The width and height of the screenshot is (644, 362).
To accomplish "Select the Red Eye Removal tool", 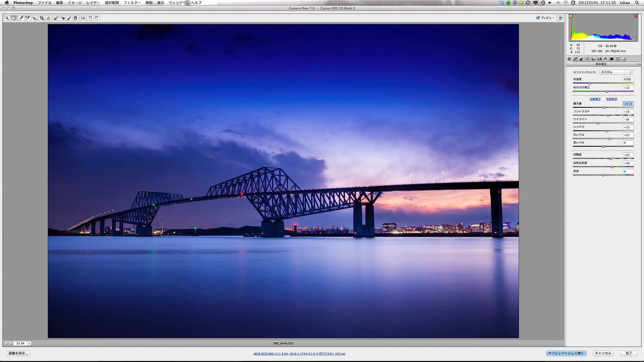I will [62, 18].
